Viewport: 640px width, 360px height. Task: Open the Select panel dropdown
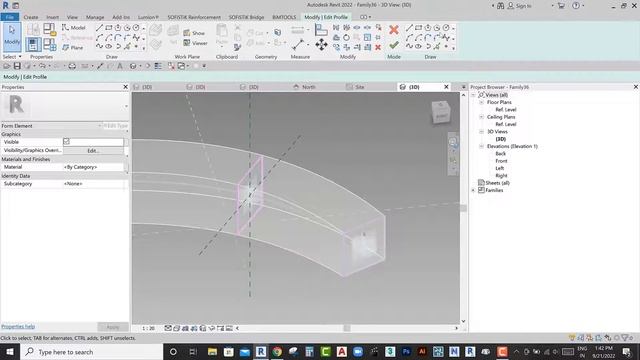click(x=11, y=57)
